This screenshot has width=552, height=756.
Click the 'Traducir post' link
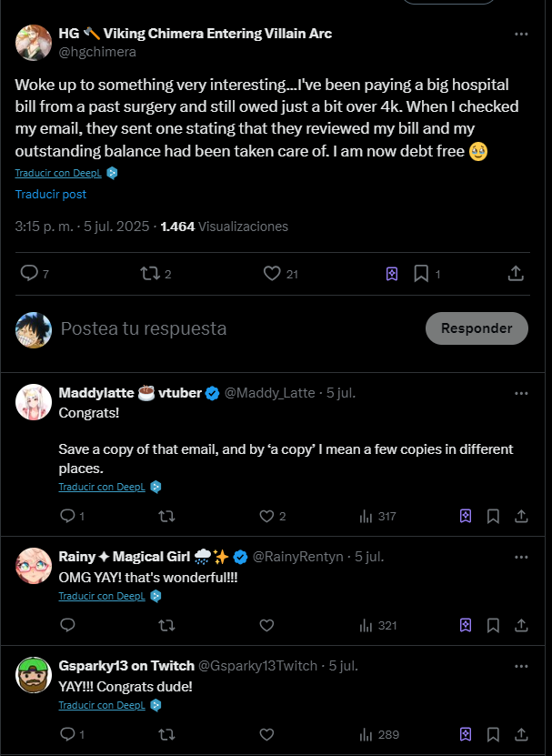tap(51, 194)
